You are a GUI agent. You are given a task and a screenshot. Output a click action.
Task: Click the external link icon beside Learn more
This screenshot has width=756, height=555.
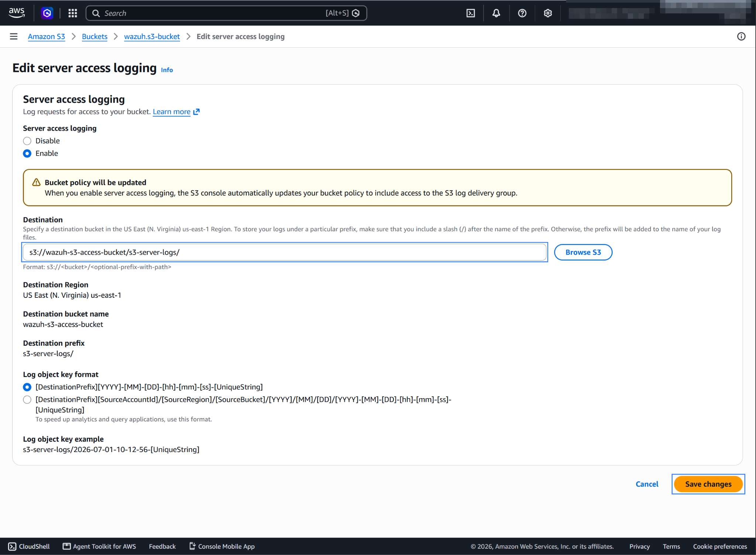pos(196,112)
